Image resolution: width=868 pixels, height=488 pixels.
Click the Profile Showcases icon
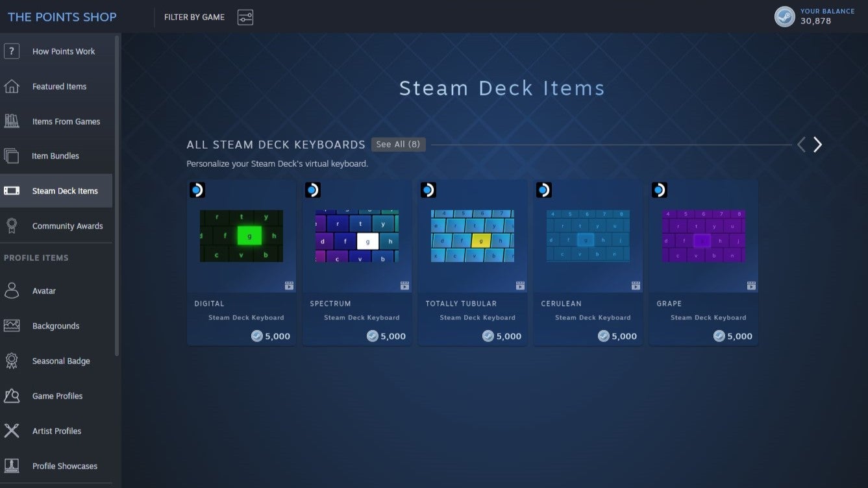click(x=11, y=465)
